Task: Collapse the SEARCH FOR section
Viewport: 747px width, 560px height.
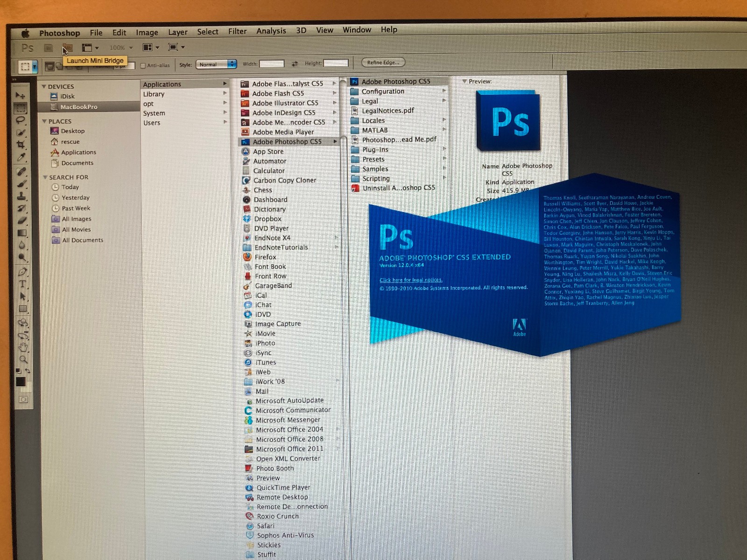Action: pos(45,177)
